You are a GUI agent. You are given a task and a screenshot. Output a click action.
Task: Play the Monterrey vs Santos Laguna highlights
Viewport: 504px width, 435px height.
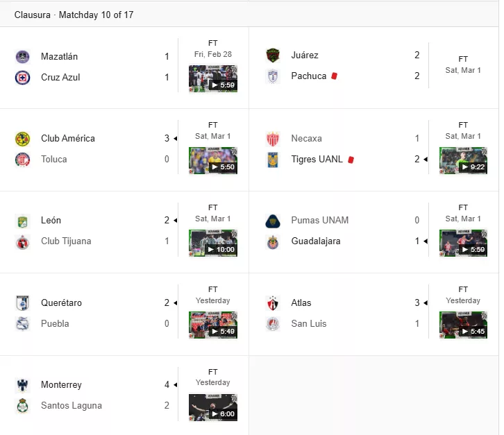[x=213, y=407]
